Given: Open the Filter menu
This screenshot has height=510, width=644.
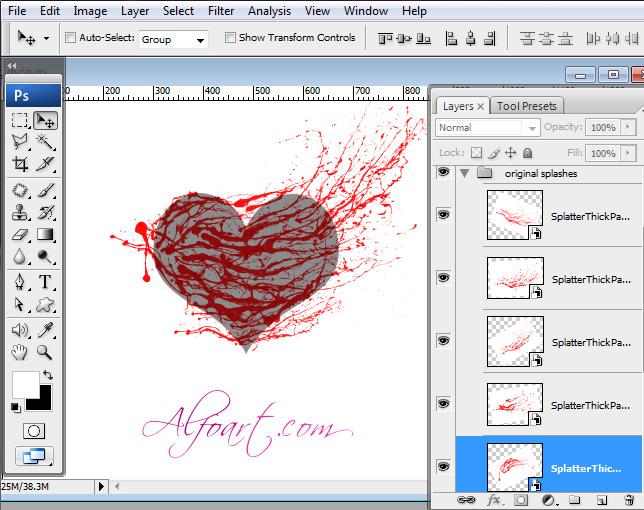Looking at the screenshot, I should tap(220, 11).
